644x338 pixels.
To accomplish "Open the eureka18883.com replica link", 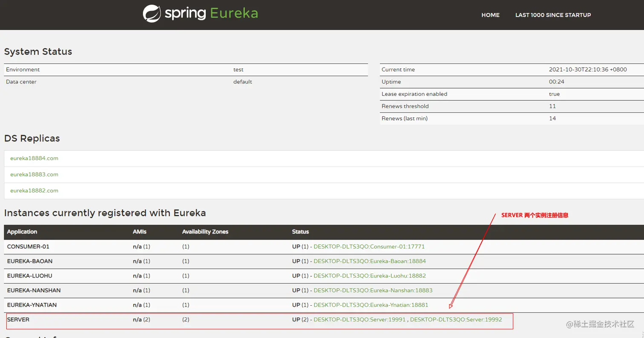I will point(34,175).
